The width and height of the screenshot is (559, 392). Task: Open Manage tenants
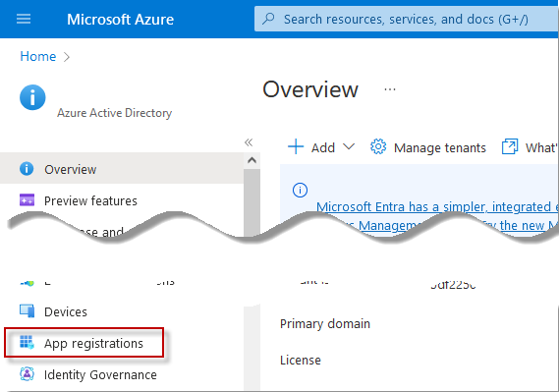tap(439, 147)
